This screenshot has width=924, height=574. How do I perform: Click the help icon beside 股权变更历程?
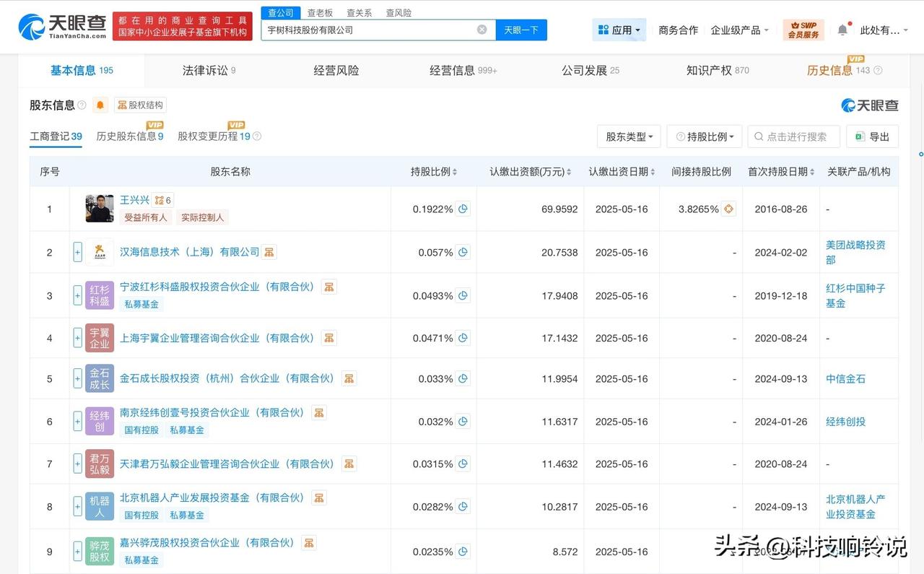pos(257,136)
